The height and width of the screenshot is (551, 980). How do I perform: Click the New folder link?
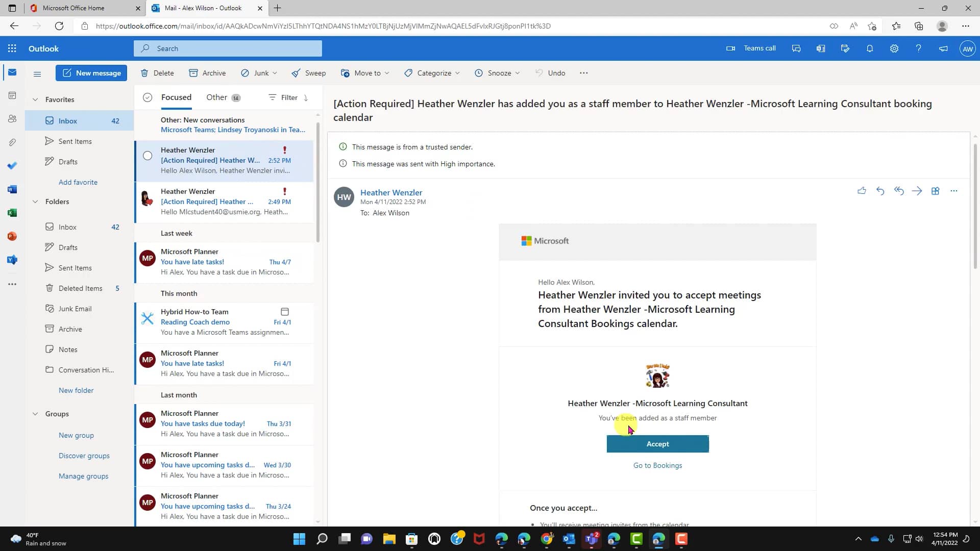[76, 390]
